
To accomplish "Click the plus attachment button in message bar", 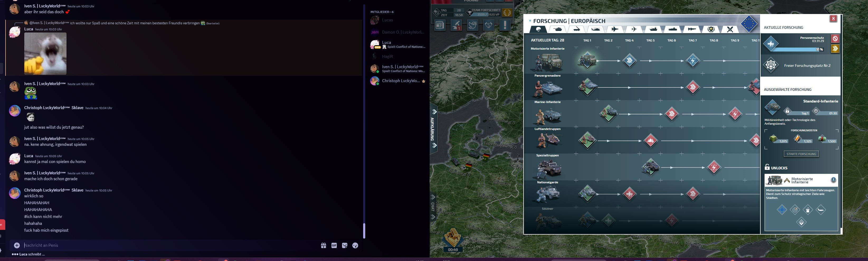I will point(17,245).
